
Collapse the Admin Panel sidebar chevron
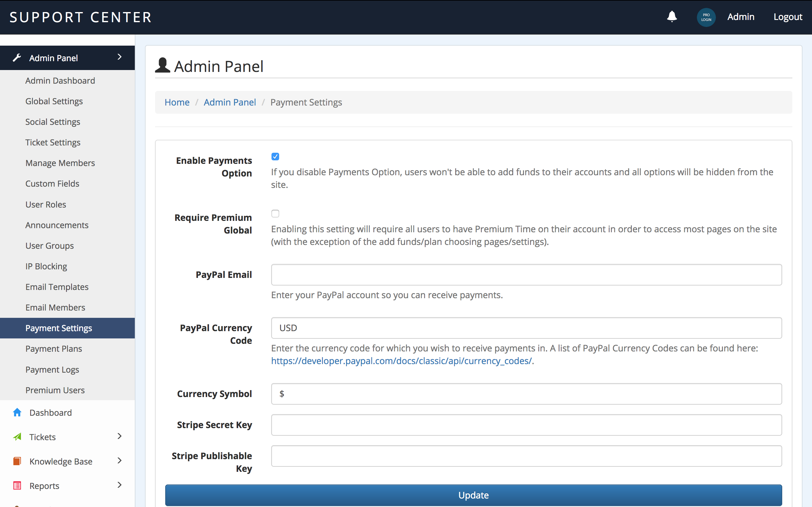[120, 57]
